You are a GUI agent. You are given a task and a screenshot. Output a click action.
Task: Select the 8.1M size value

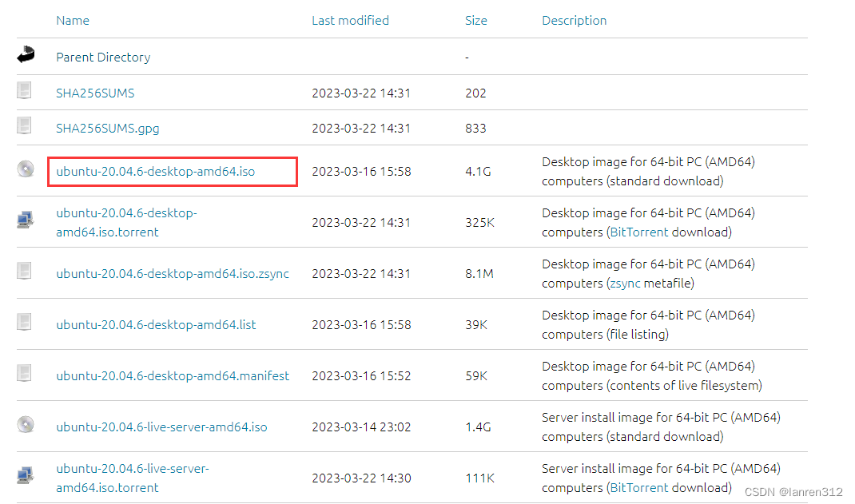(479, 273)
